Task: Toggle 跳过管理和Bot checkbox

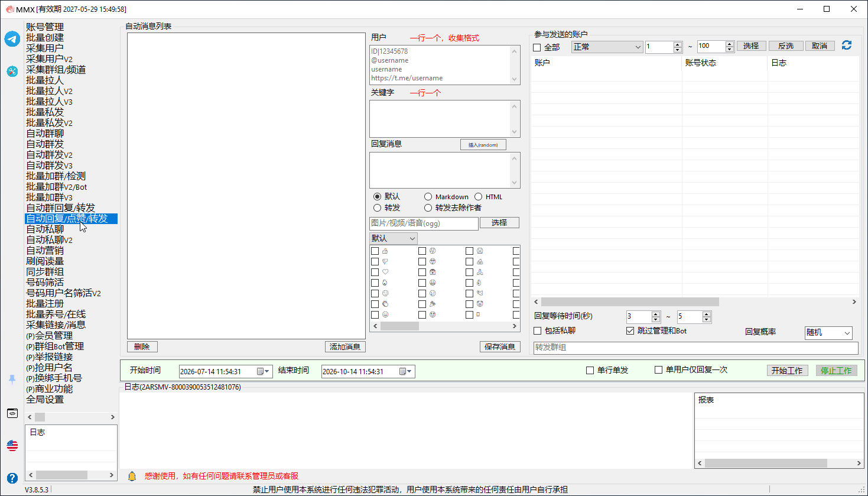Action: coord(630,330)
